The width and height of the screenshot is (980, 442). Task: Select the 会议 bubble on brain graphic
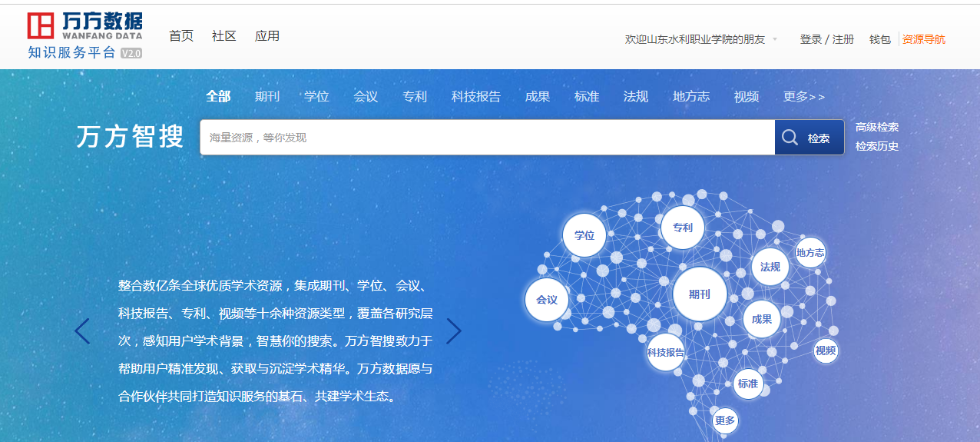coord(547,300)
